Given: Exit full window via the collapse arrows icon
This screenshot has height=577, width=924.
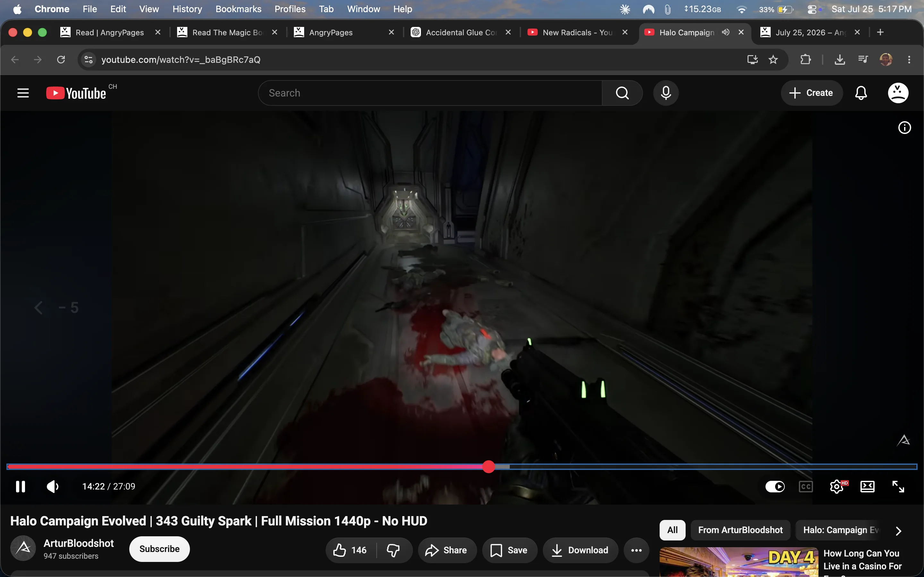Looking at the screenshot, I should tap(898, 487).
